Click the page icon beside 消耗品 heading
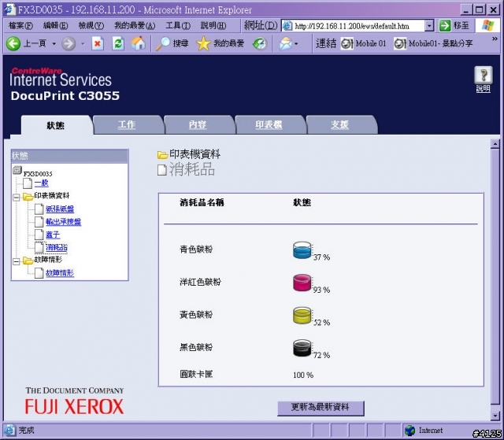 162,170
